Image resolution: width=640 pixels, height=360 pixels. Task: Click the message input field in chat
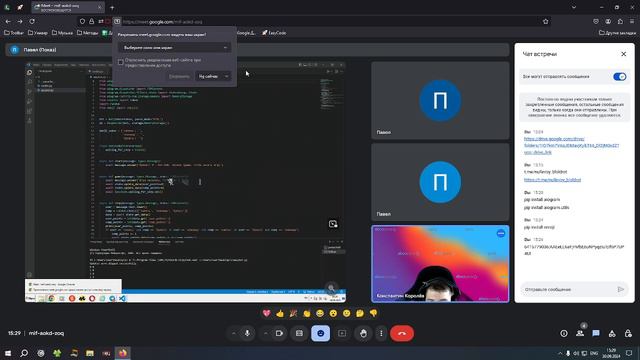569,289
